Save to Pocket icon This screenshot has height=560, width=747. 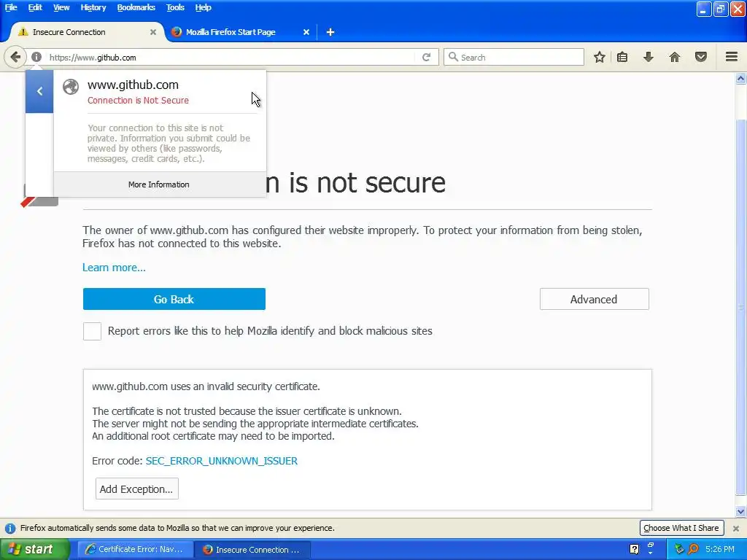coord(701,57)
